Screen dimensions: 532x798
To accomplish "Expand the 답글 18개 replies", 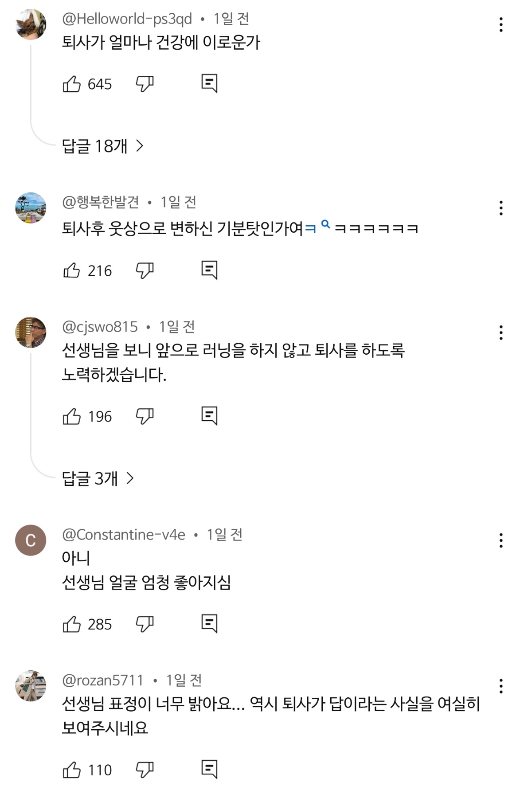I will (x=103, y=146).
